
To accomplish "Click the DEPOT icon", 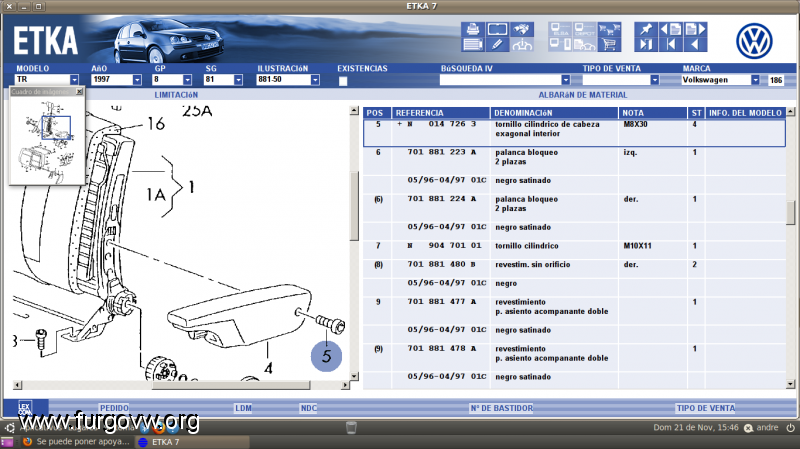I will click(585, 29).
